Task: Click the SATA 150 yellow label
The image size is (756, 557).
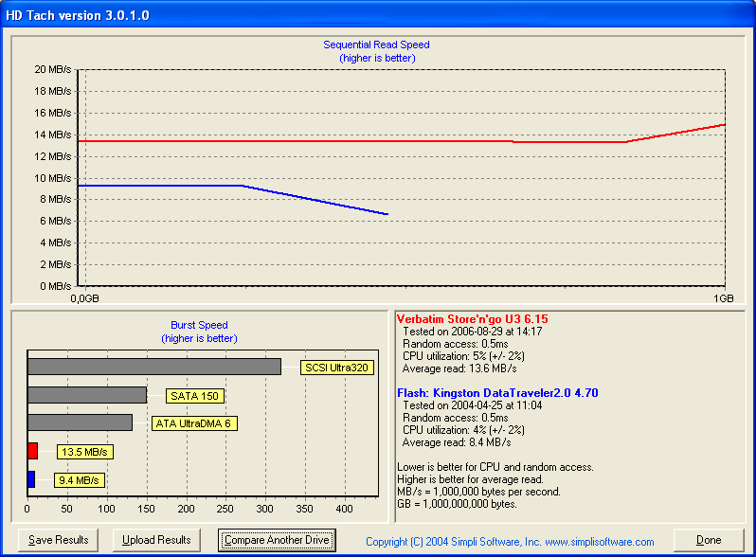Action: click(x=195, y=396)
